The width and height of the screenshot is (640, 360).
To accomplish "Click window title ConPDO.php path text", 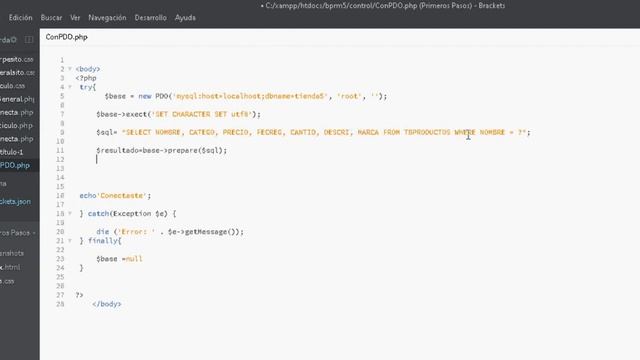I will point(385,6).
